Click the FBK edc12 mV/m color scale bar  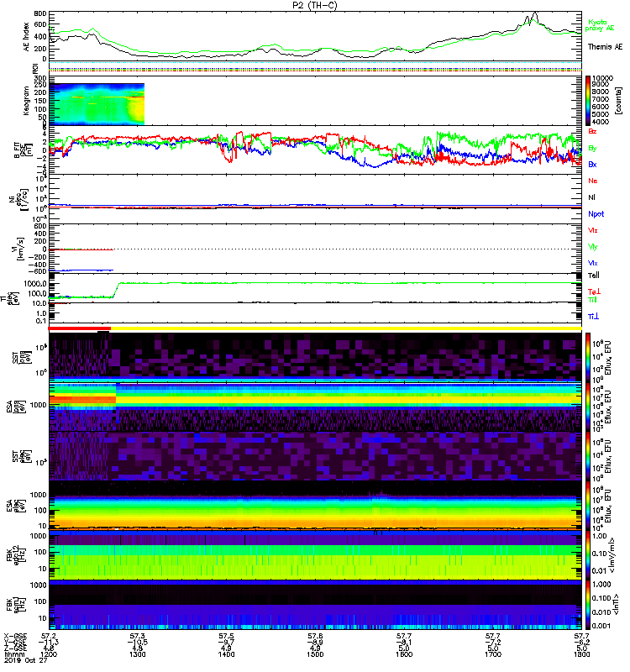tap(588, 556)
